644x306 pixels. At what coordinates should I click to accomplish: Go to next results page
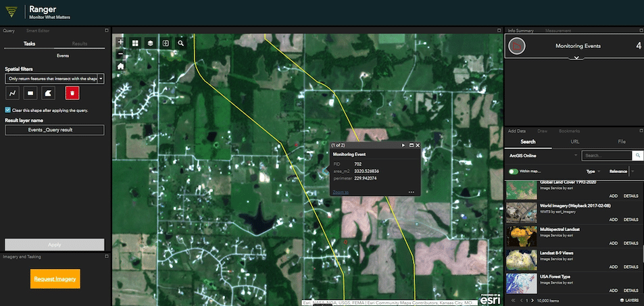coord(532,301)
